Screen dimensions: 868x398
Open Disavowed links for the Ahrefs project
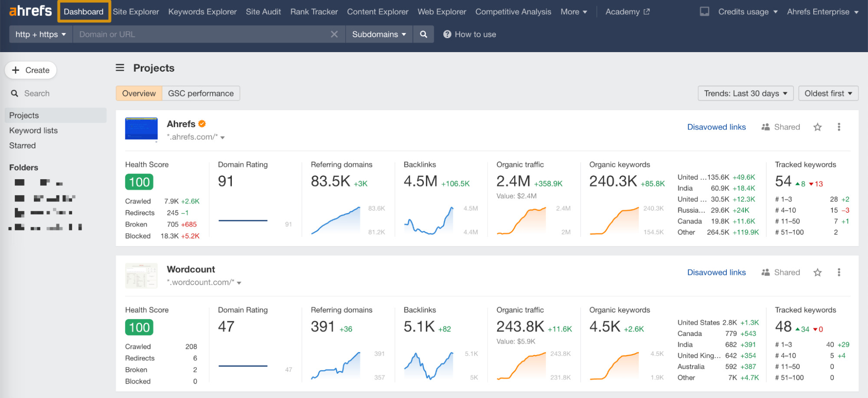[716, 127]
